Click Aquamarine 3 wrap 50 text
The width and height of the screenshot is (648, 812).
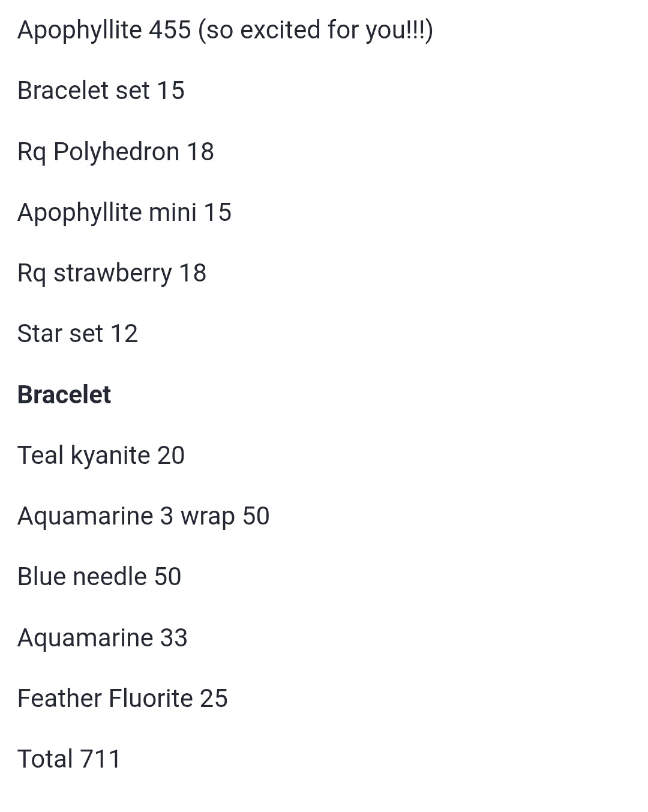143,517
